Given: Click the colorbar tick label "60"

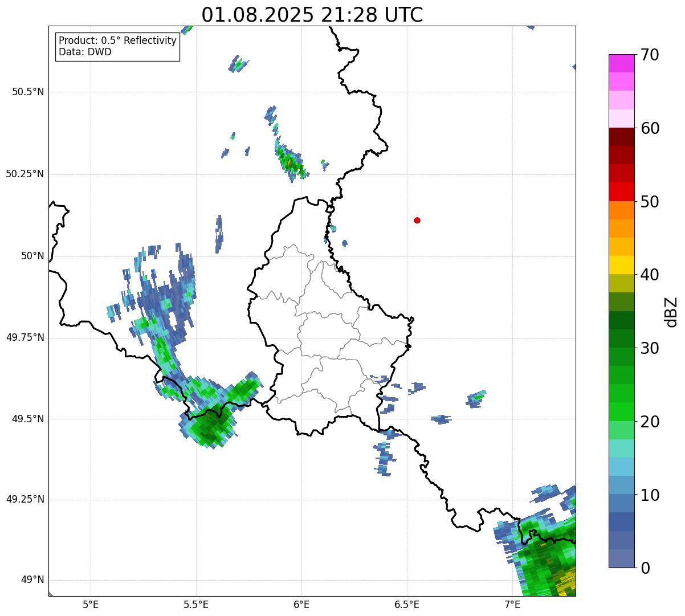Looking at the screenshot, I should 649,128.
